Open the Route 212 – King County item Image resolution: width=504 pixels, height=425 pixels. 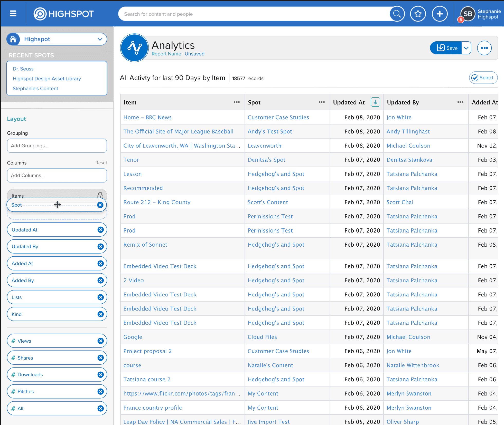pyautogui.click(x=157, y=202)
